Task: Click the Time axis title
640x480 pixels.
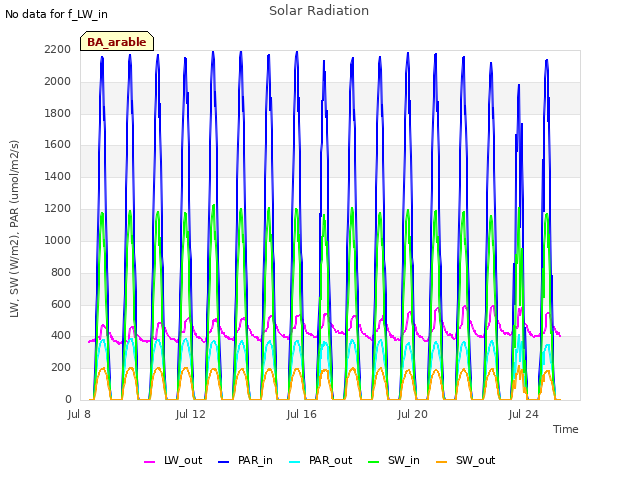Action: tap(566, 429)
